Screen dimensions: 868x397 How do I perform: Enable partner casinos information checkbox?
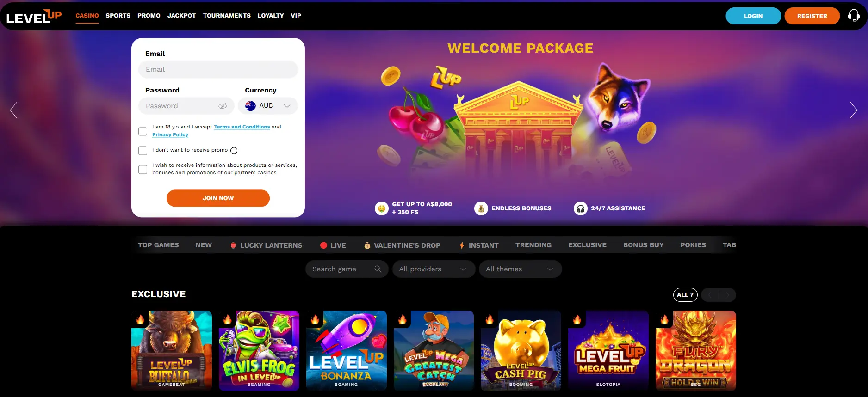143,170
